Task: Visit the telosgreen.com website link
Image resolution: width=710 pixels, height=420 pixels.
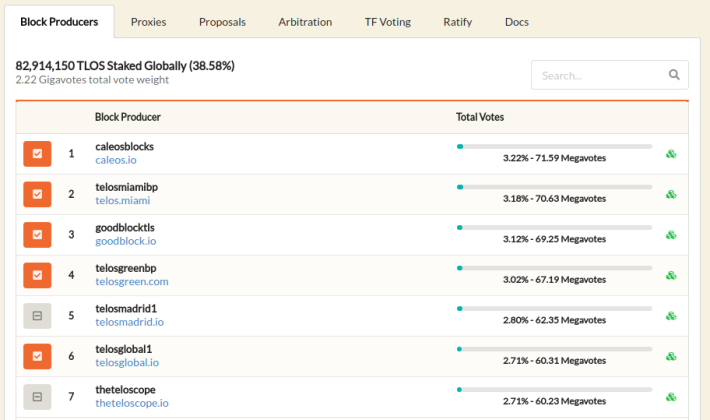Action: tap(131, 282)
